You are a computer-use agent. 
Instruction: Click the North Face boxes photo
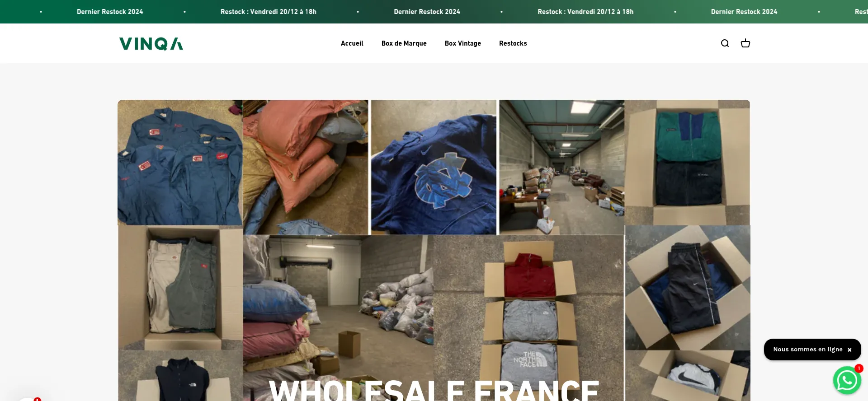click(x=529, y=318)
